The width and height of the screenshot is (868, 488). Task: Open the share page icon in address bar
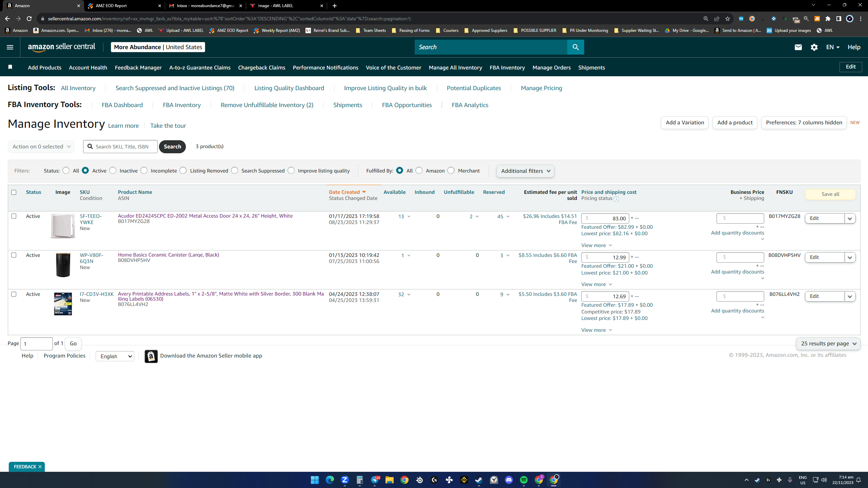[x=716, y=19]
